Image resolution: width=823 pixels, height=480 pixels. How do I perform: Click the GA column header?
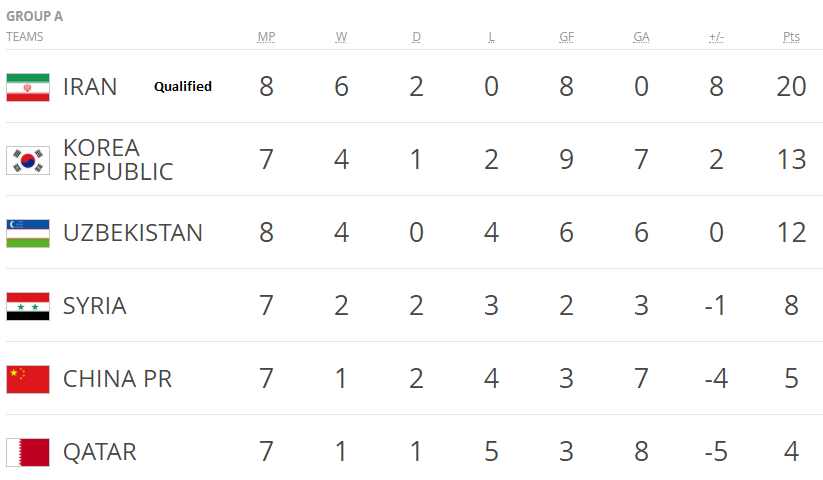(641, 37)
